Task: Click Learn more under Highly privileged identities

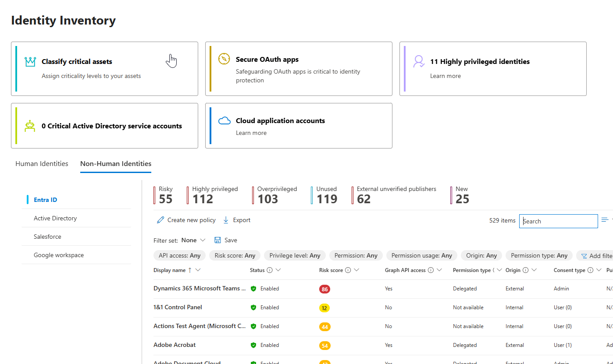Action: (445, 76)
